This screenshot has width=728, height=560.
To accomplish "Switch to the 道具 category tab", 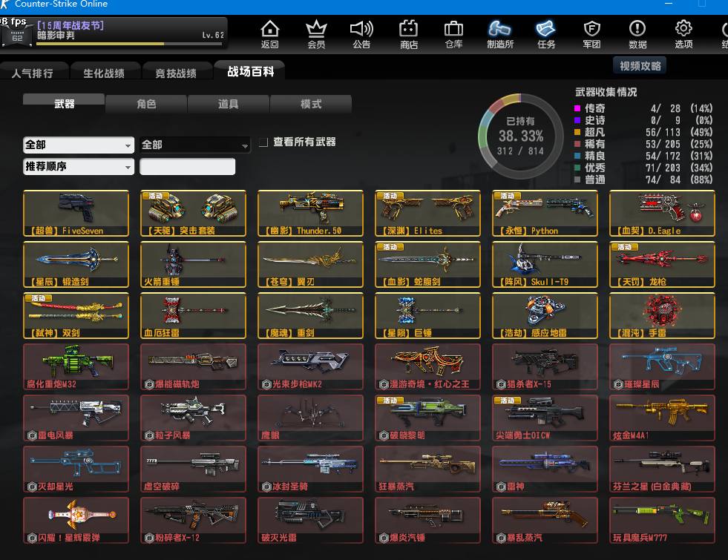I will pyautogui.click(x=229, y=103).
